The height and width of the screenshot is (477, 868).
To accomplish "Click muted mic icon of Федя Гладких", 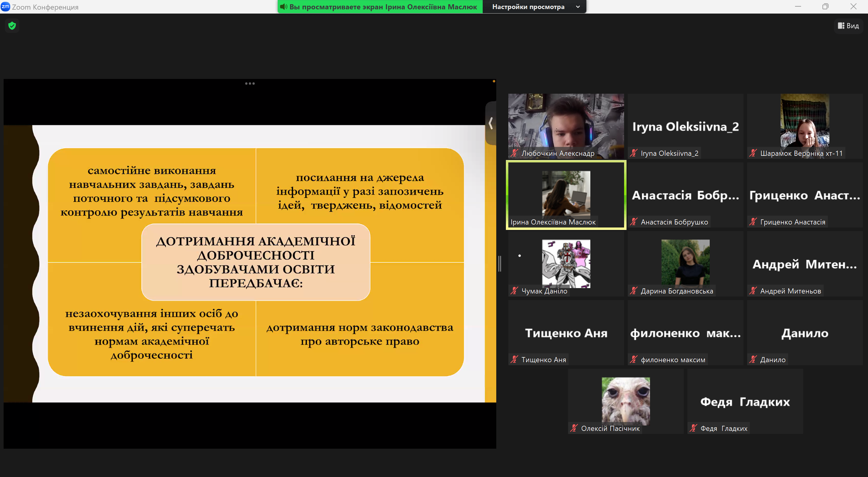I will [x=693, y=428].
